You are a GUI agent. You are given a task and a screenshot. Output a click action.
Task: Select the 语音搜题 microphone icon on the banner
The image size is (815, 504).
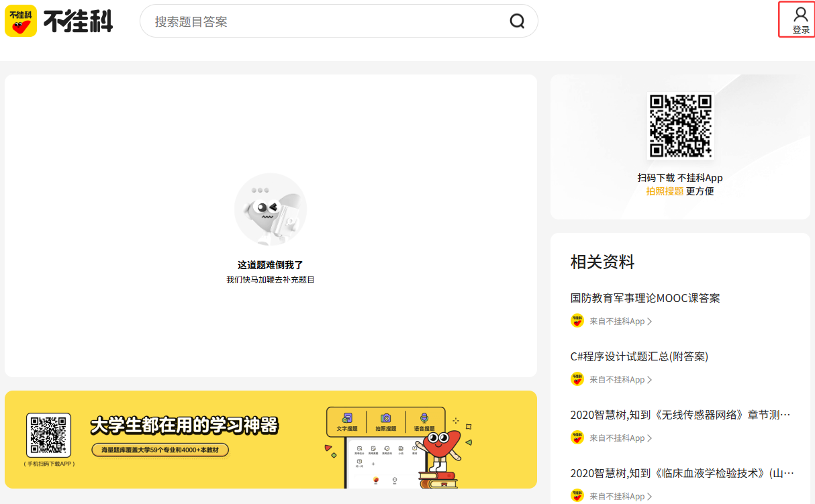point(424,417)
